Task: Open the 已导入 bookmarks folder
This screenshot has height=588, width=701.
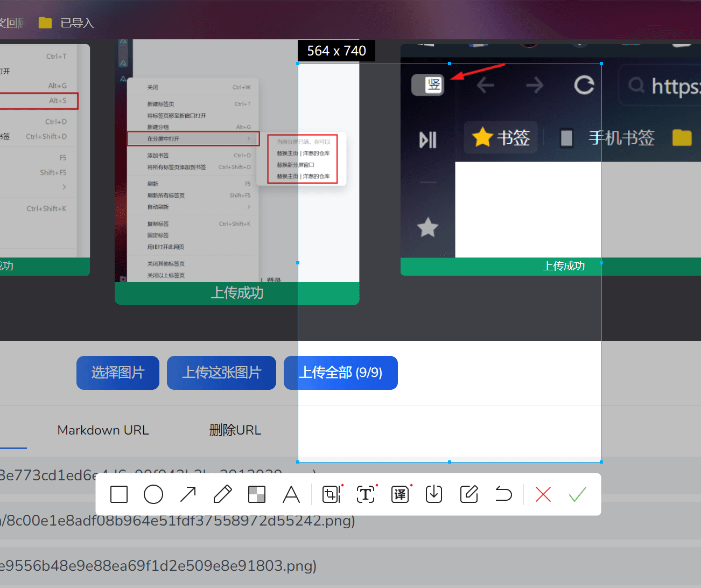Action: pyautogui.click(x=67, y=23)
